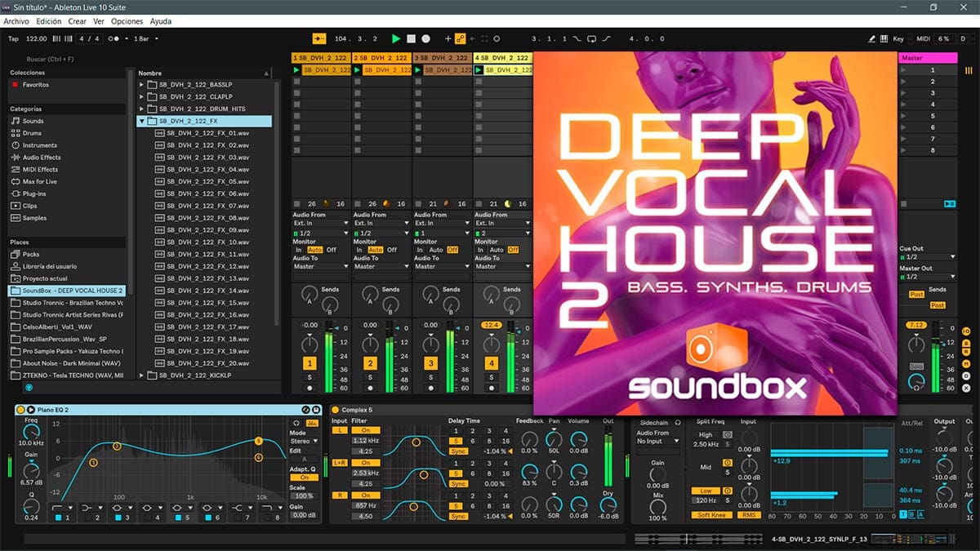Open the quantization 1 Bar menu
The width and height of the screenshot is (980, 551).
pos(146,38)
